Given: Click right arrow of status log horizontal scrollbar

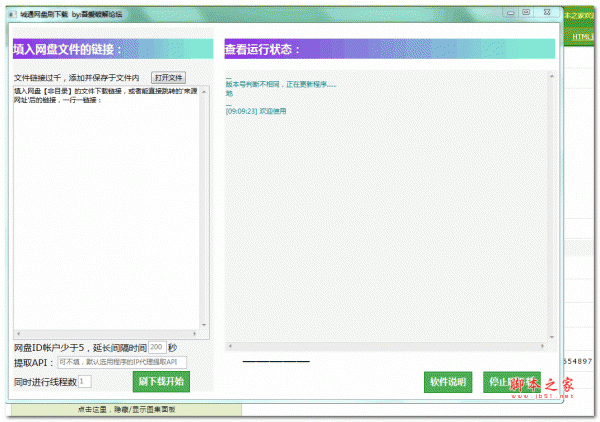Looking at the screenshot, I should (x=543, y=346).
